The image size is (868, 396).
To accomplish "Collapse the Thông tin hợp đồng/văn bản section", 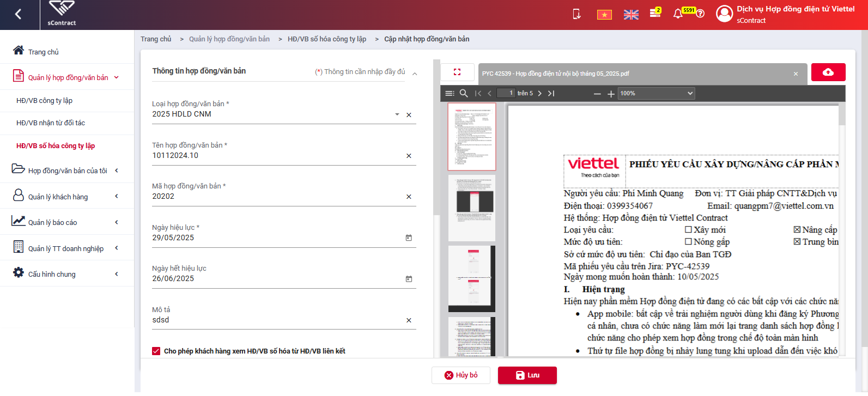I will (x=415, y=74).
